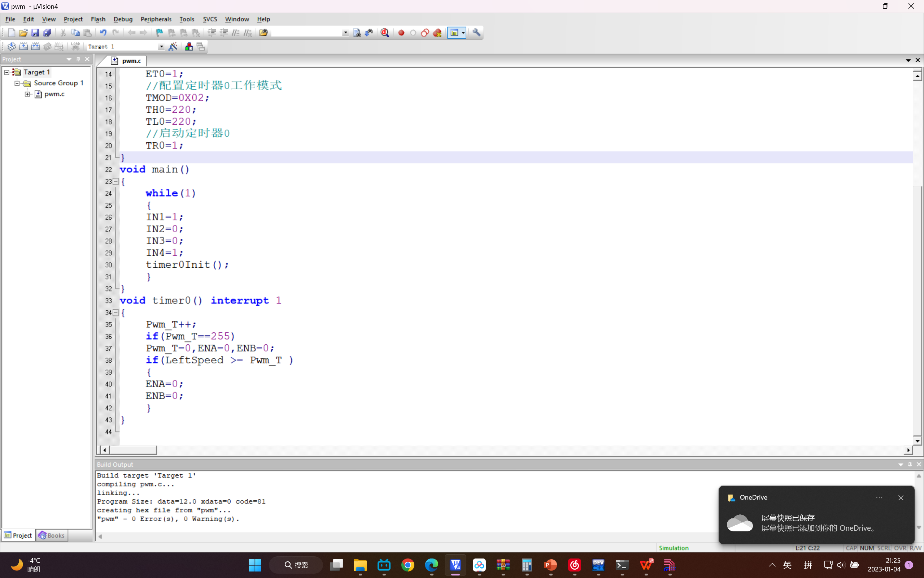
Task: Open the find text combo box dropdown
Action: (345, 33)
